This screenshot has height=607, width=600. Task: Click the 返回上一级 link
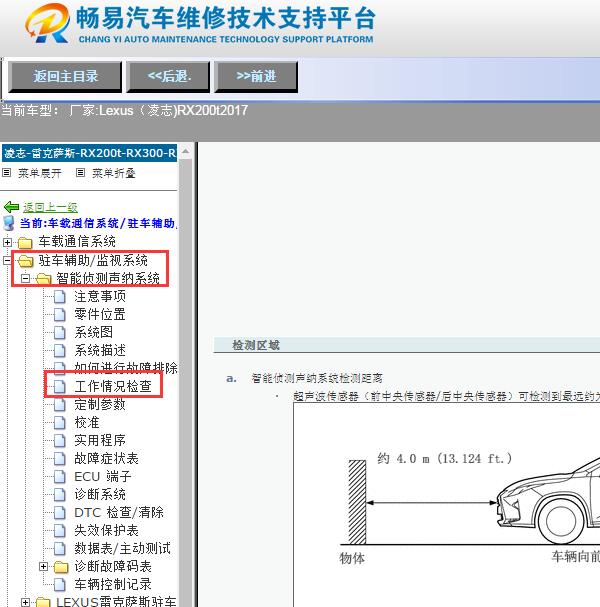click(50, 207)
